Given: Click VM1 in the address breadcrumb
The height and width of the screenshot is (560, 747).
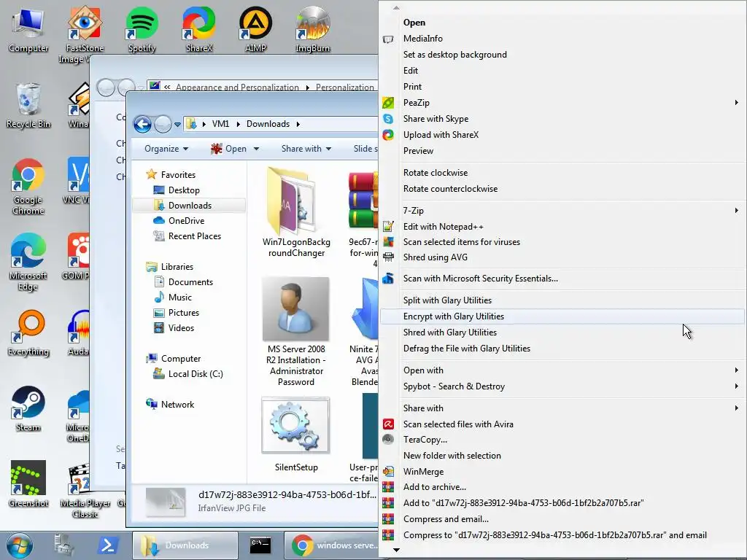Looking at the screenshot, I should point(220,124).
